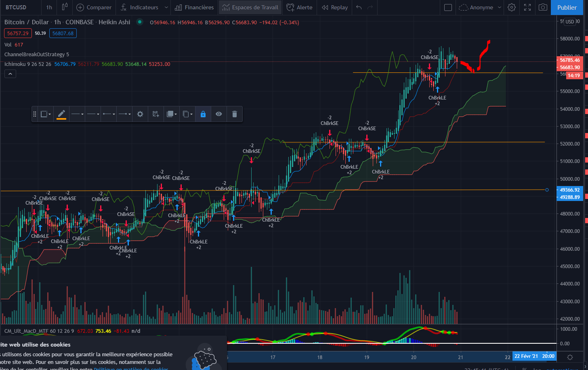Open drawing settings gear in floating toolbar
Screen dimensions: 588x370
pos(140,114)
